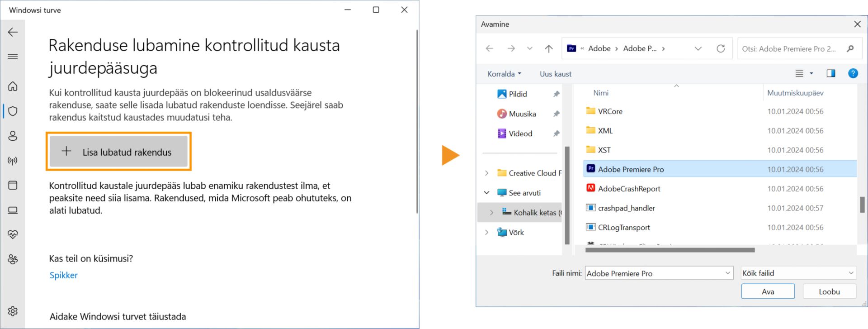This screenshot has height=329, width=868.
Task: Click Windowsi turve window vertical scrollbar
Action: pyautogui.click(x=417, y=121)
